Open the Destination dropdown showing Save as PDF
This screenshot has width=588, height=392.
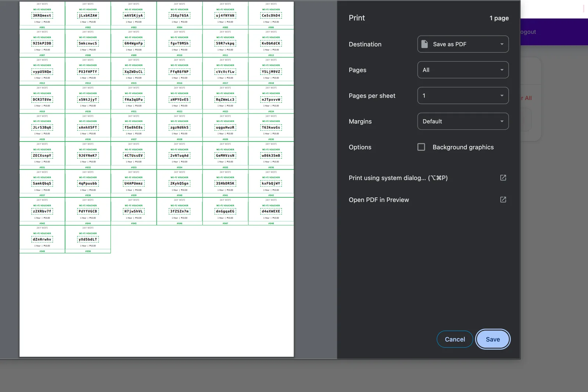click(463, 44)
